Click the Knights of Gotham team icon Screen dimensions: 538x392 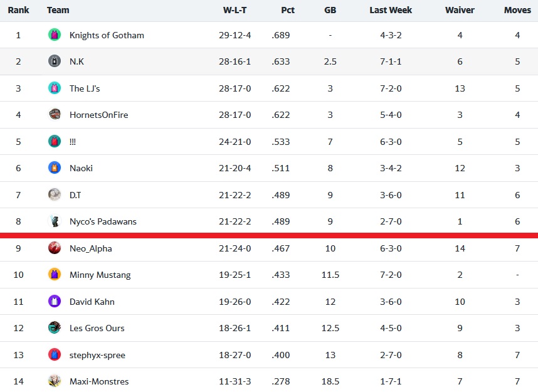[x=54, y=34]
